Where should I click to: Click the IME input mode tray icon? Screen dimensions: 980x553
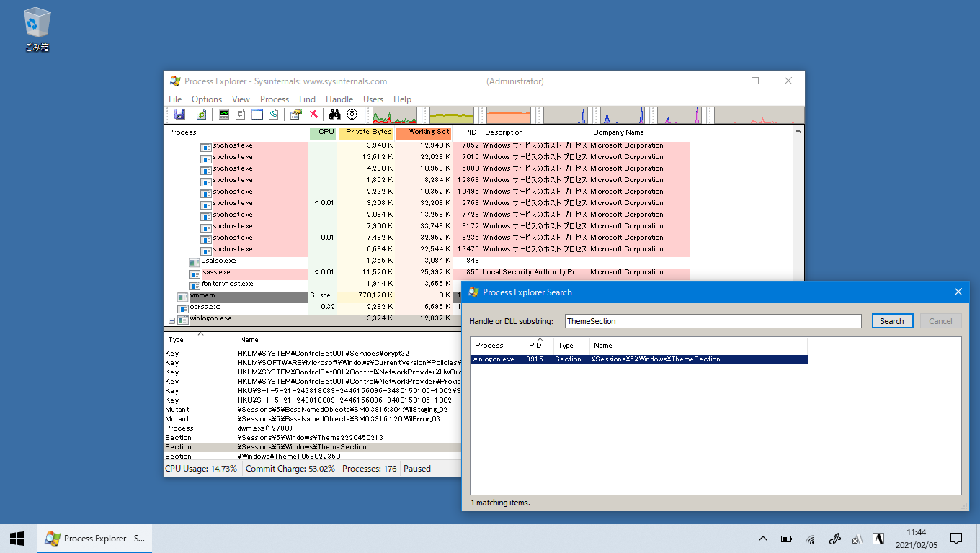coord(878,539)
